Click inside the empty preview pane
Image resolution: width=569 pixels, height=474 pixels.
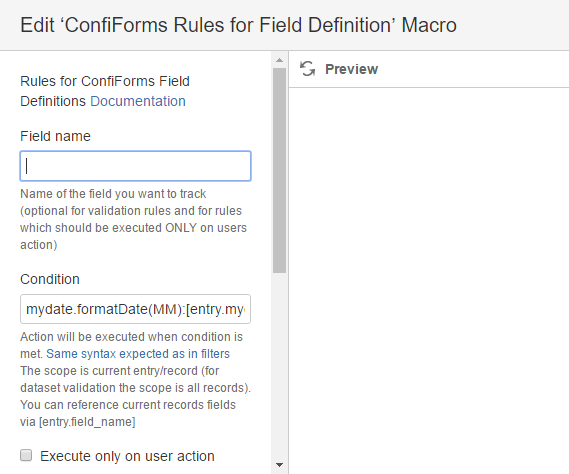pyautogui.click(x=429, y=280)
